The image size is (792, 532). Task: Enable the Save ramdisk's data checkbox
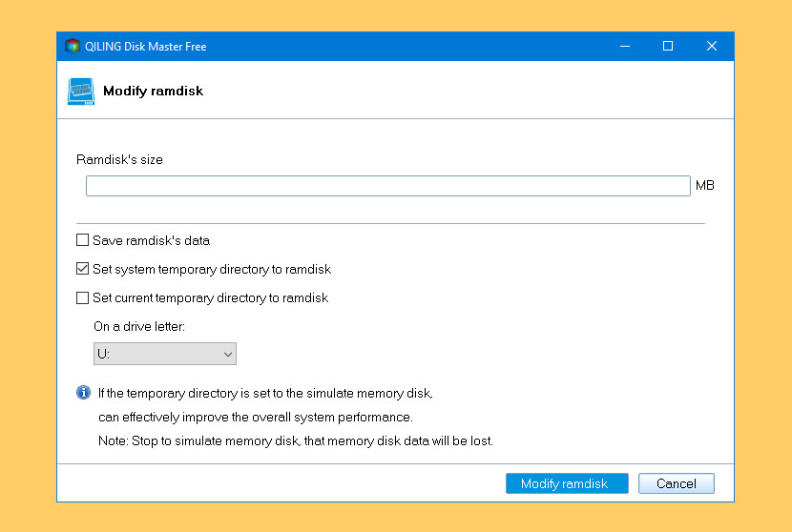(x=83, y=240)
